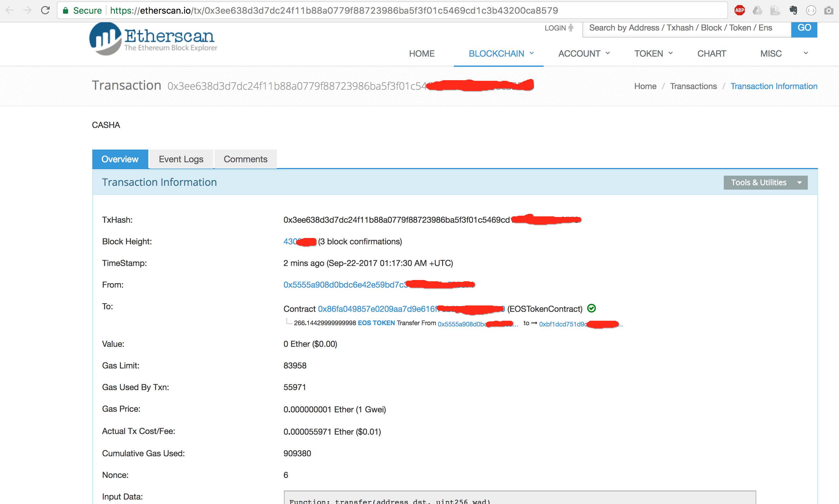Click the chevron right of MISC

pyautogui.click(x=806, y=53)
